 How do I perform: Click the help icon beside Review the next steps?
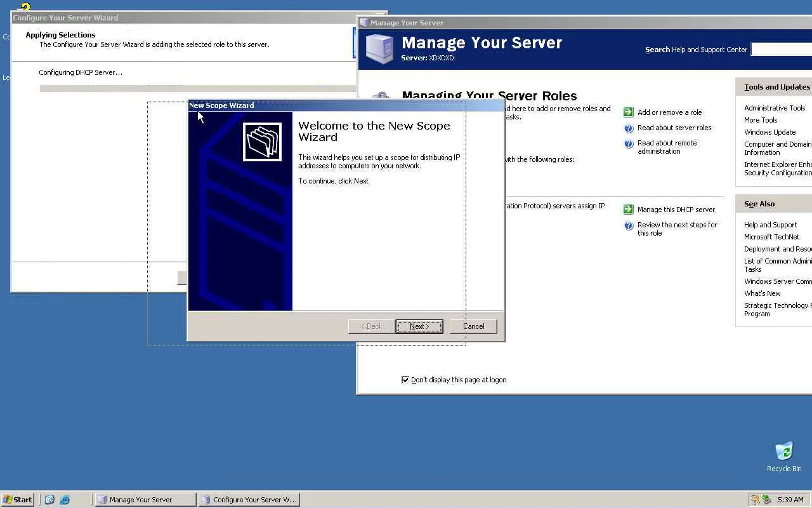629,225
